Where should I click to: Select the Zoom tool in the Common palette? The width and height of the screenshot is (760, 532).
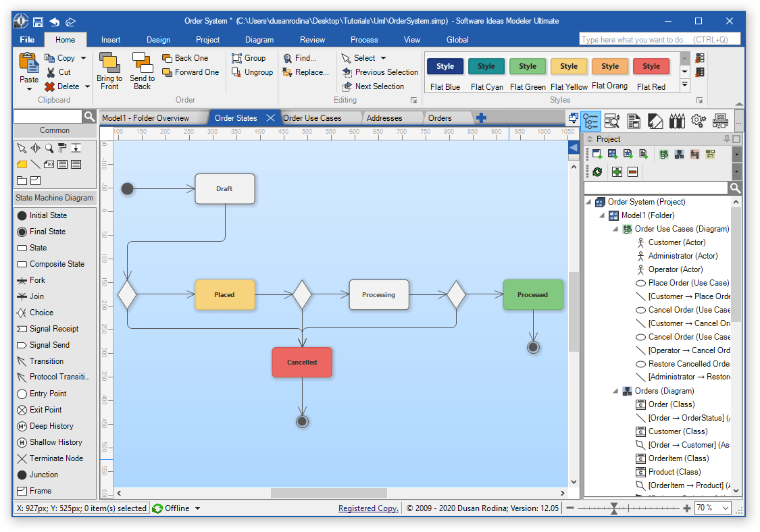(49, 148)
